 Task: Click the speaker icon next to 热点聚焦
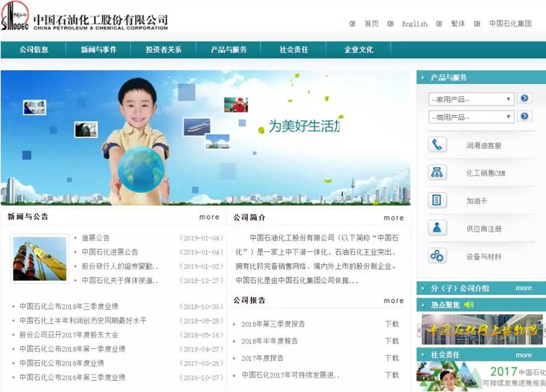coord(469,305)
